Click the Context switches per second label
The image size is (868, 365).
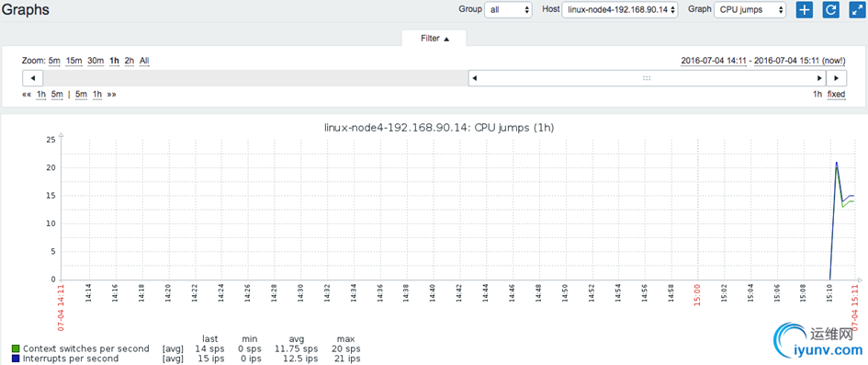click(85, 348)
